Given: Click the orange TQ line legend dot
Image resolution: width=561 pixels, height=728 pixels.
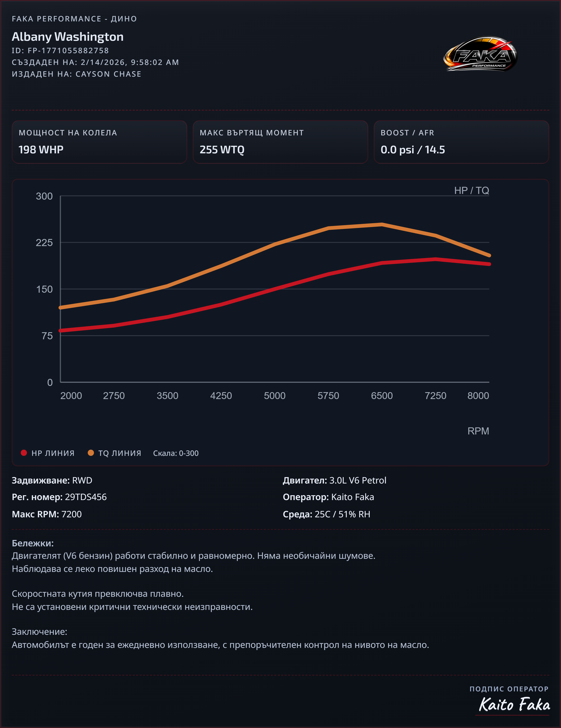Looking at the screenshot, I should 91,453.
